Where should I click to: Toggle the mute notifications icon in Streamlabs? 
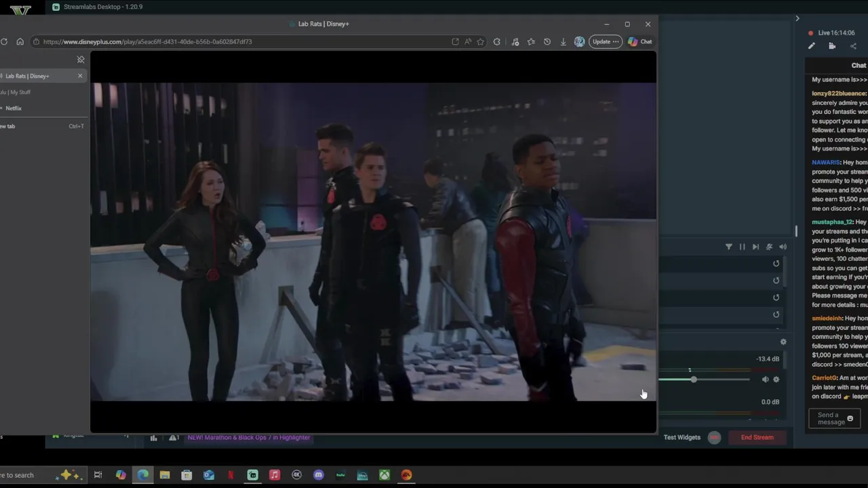(769, 247)
